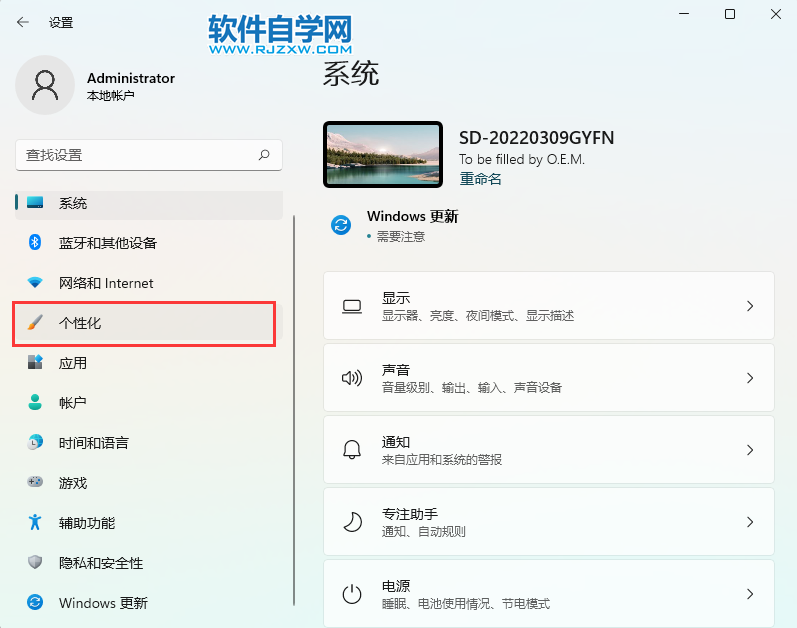
Task: Click the 隐私和安全性 shield icon
Action: [x=35, y=563]
